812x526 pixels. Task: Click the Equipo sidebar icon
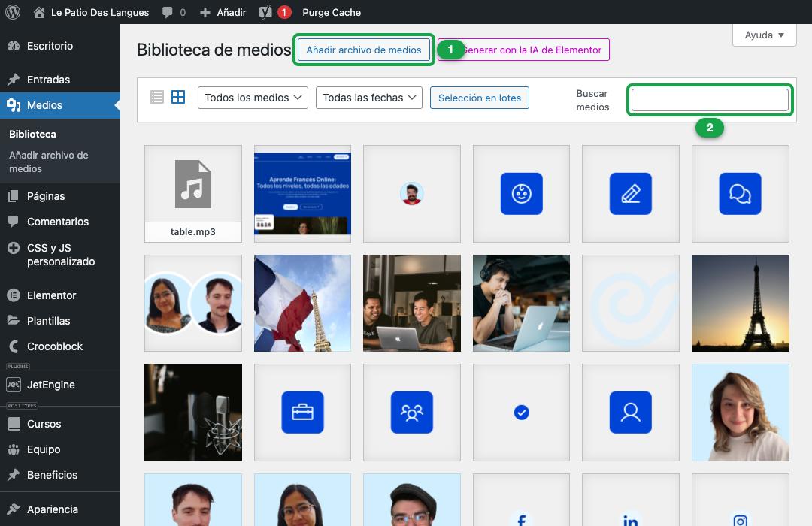[14, 449]
